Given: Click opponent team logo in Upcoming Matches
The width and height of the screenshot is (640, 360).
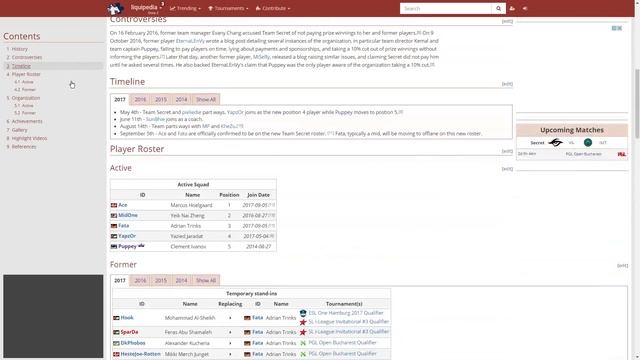Looking at the screenshot, I should 588,142.
